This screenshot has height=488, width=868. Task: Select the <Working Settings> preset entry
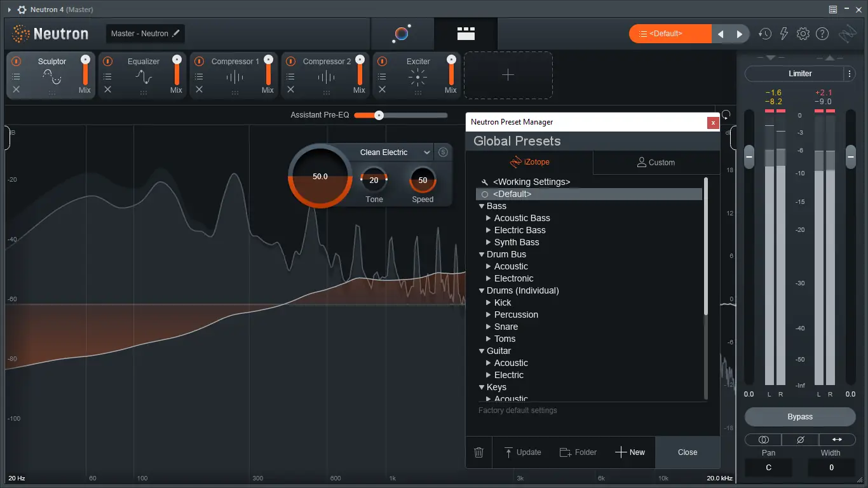click(531, 182)
